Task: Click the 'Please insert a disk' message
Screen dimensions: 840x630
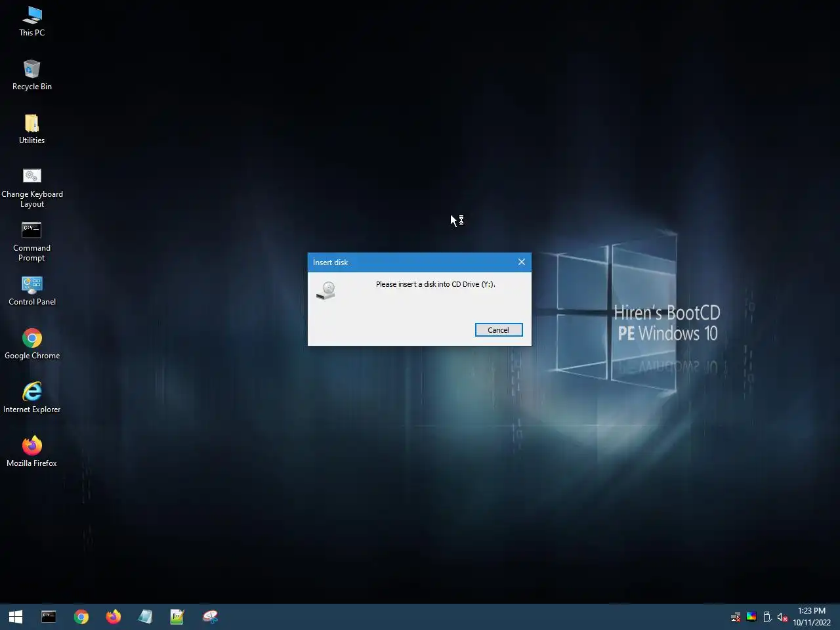Action: pyautogui.click(x=436, y=284)
